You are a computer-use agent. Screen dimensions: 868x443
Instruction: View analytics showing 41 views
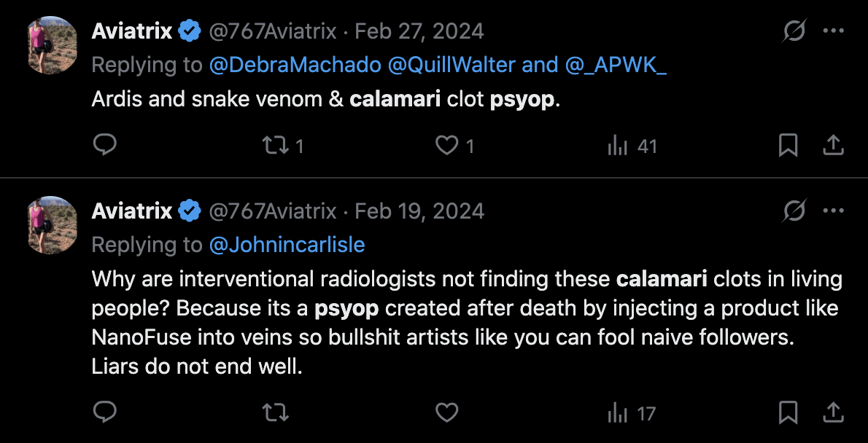(x=632, y=146)
